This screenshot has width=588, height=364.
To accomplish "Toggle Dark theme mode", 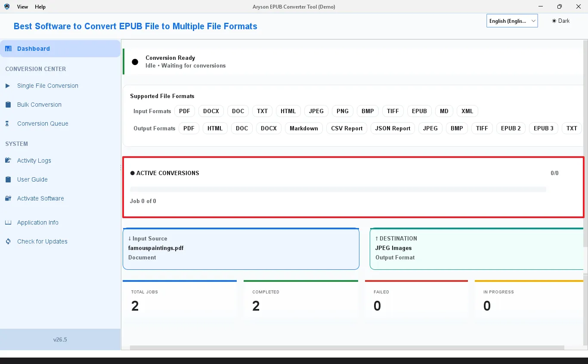I will 560,21.
